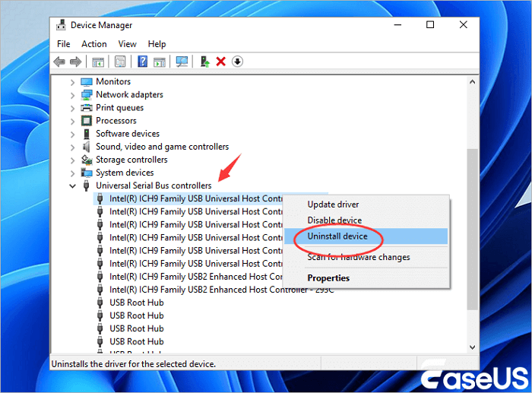Click the Storage controllers icon
532x393 pixels.
pos(87,160)
